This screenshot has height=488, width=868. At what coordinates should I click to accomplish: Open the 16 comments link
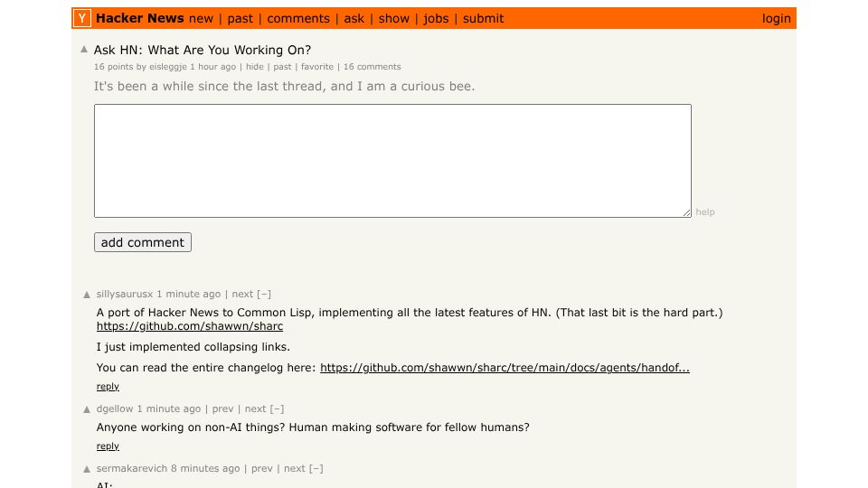372,66
